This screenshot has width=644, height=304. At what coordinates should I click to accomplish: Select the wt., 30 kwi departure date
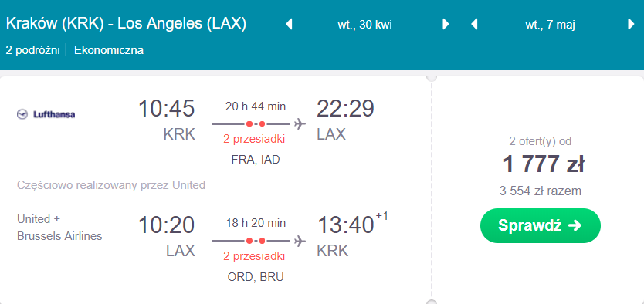pos(364,25)
